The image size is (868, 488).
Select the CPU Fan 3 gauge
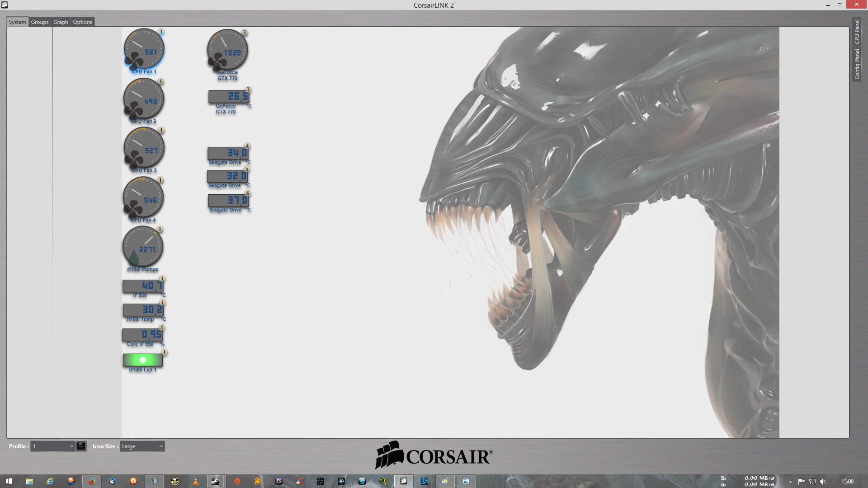(x=144, y=148)
